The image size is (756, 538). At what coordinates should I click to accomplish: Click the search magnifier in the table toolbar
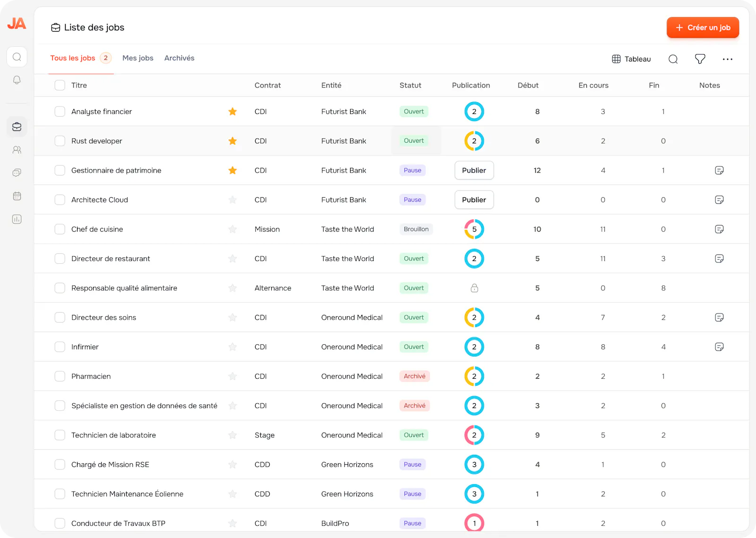(x=673, y=59)
